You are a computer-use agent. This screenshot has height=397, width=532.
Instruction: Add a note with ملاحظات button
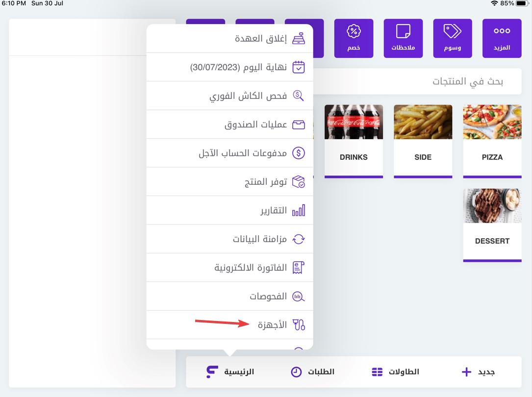point(403,38)
